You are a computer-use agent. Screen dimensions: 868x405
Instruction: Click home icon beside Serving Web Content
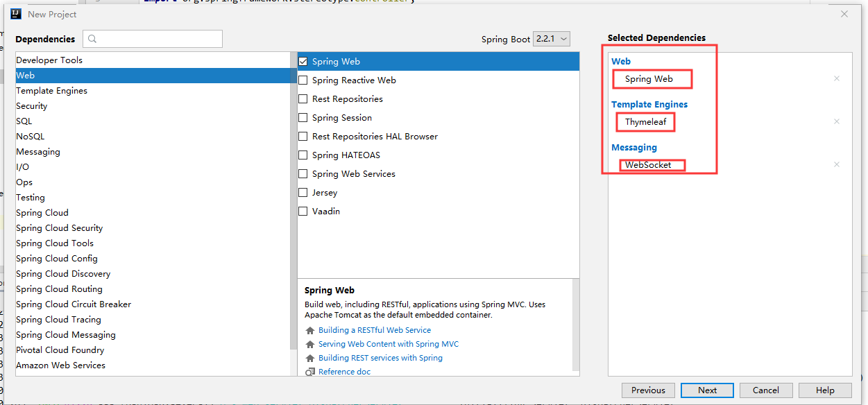(310, 345)
